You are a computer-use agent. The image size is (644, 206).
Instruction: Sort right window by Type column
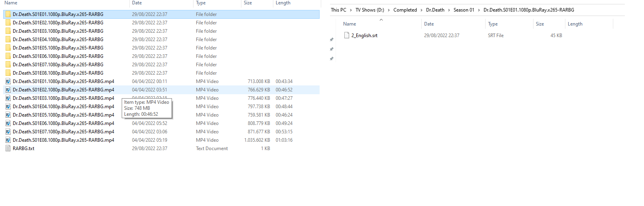493,24
